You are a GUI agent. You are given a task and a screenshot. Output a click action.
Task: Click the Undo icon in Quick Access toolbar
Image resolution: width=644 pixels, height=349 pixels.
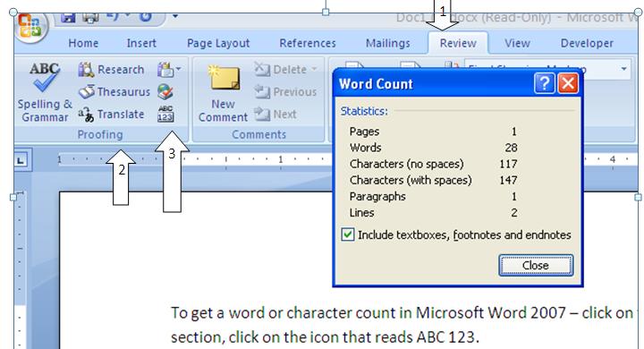click(x=113, y=17)
